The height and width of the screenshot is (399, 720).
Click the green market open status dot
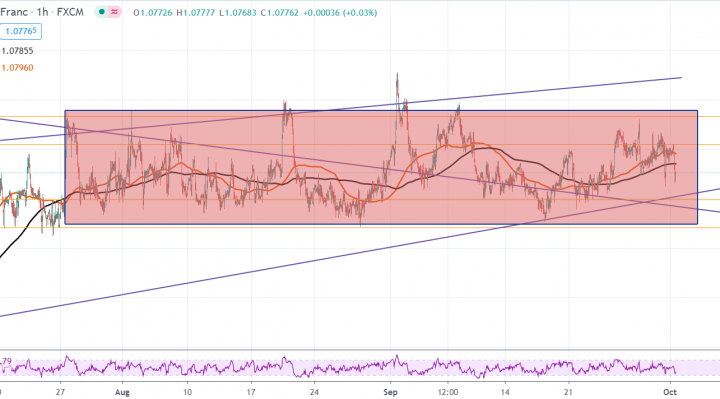coord(101,12)
